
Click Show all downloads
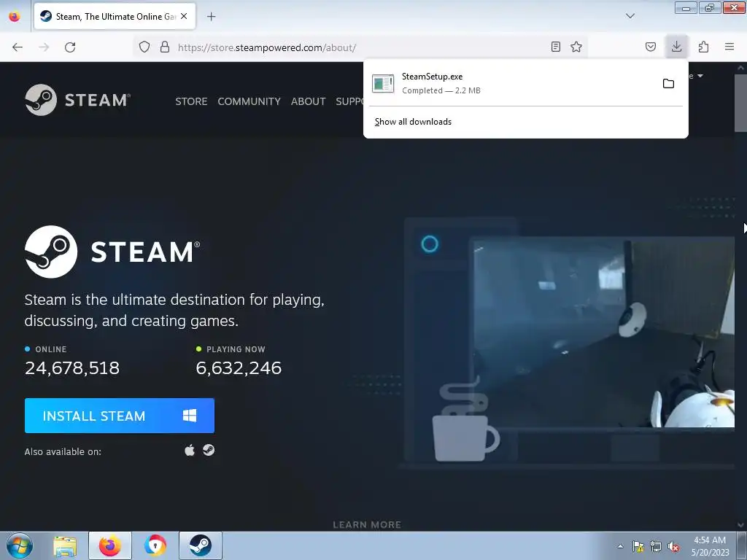click(x=413, y=122)
